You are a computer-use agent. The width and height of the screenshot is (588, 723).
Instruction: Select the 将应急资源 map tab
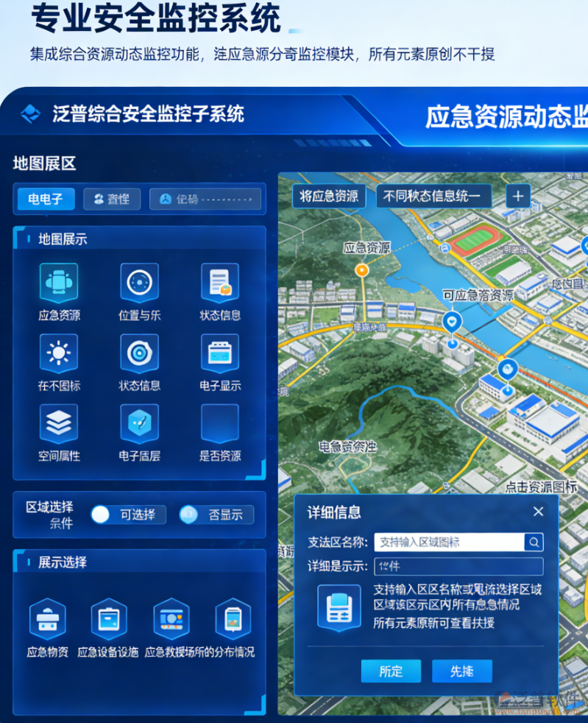coord(329,196)
